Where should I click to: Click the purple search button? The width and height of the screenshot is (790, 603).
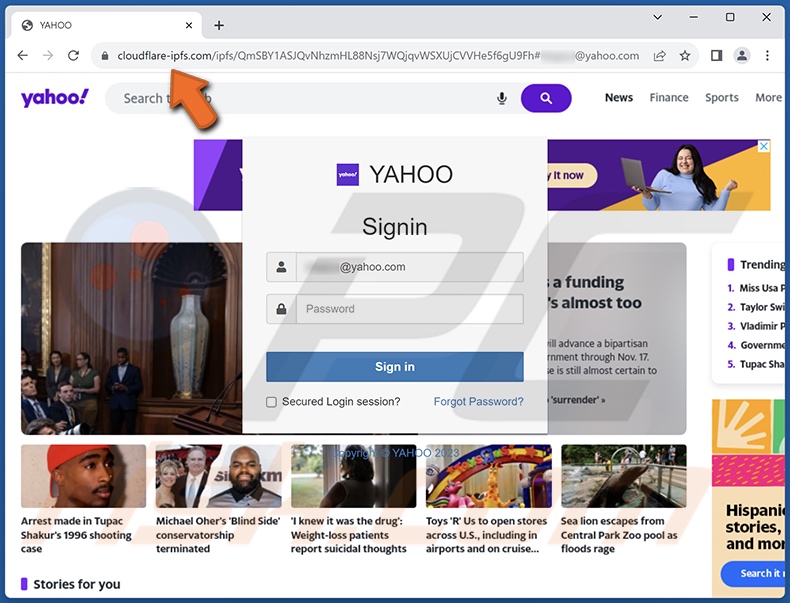[x=546, y=98]
